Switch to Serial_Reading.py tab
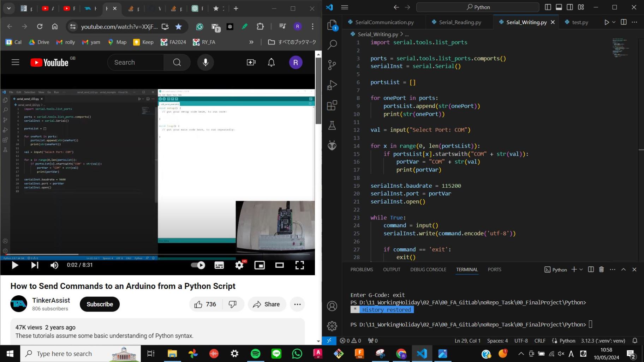 pos(460,22)
